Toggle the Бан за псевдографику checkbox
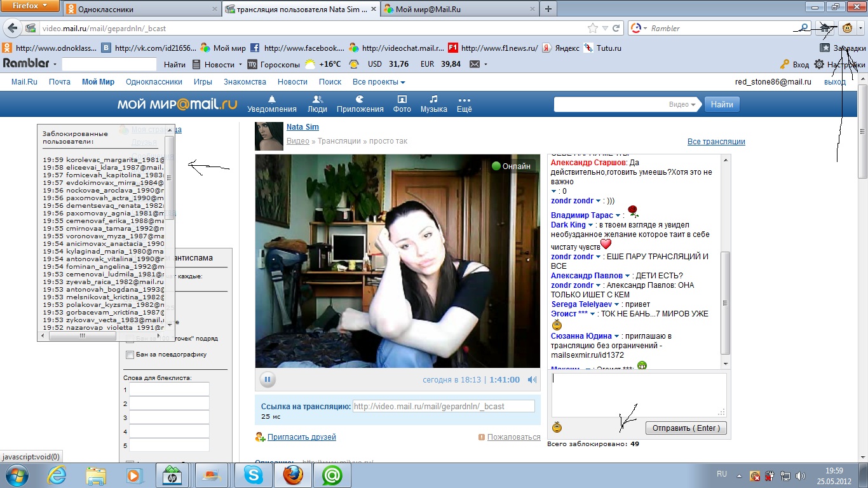 (130, 355)
